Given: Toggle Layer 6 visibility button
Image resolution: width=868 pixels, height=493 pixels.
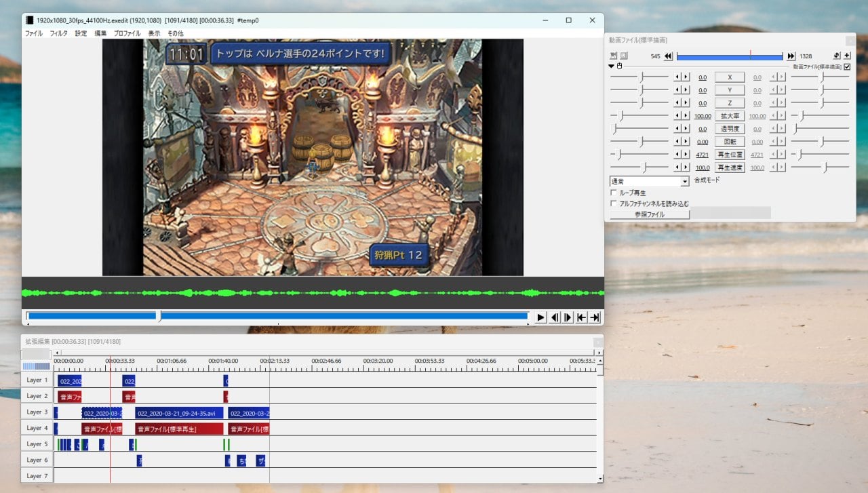Looking at the screenshot, I should [37, 460].
